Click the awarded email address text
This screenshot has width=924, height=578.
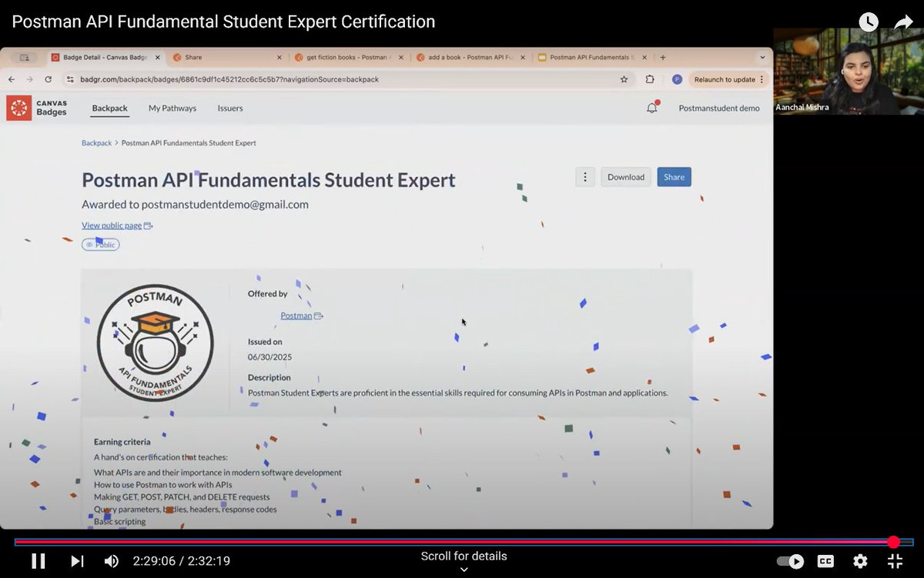[225, 205]
